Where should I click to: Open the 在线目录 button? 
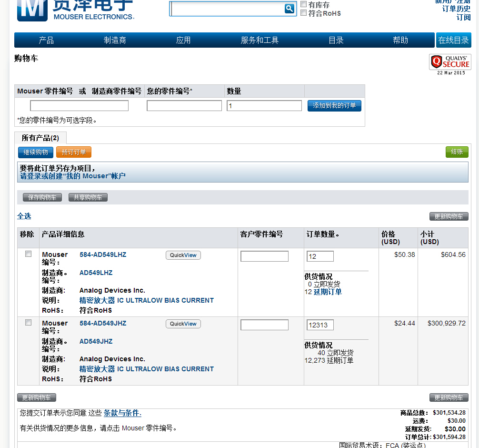tap(453, 40)
